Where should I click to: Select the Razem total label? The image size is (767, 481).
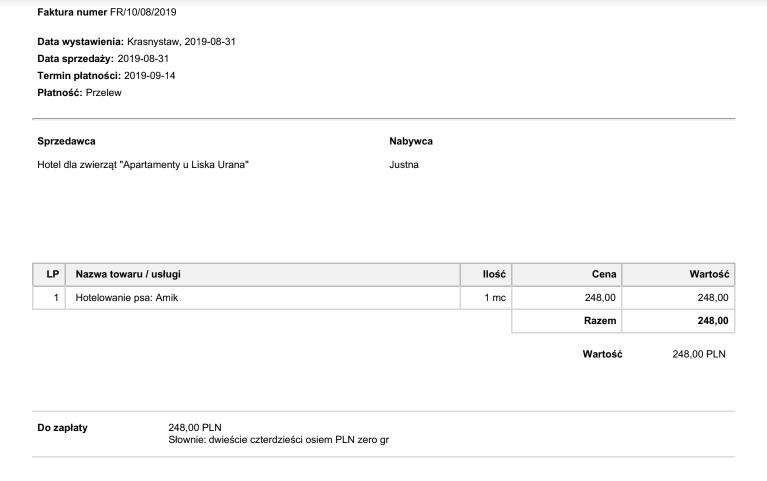point(600,321)
